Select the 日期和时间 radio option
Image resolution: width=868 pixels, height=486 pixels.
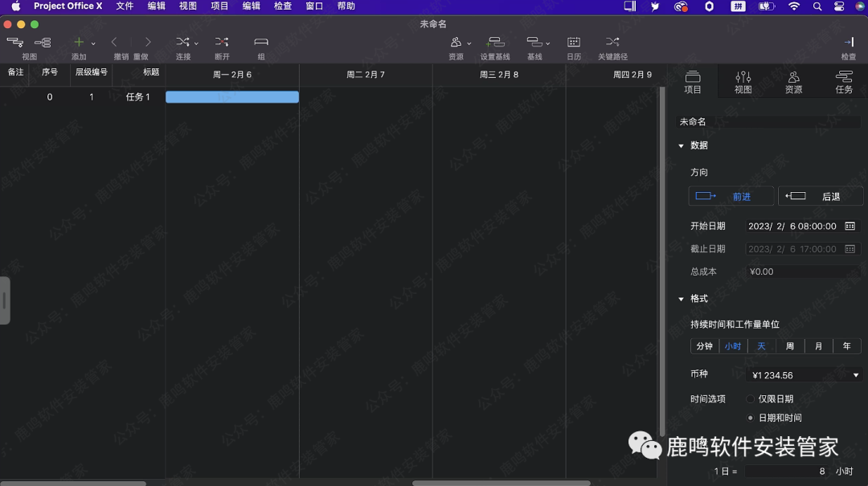click(749, 417)
